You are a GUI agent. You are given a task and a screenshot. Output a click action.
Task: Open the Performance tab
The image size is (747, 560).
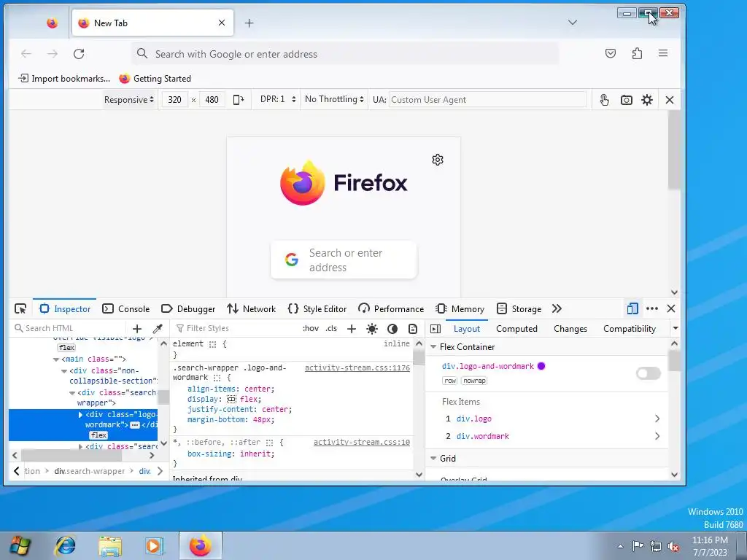391,308
